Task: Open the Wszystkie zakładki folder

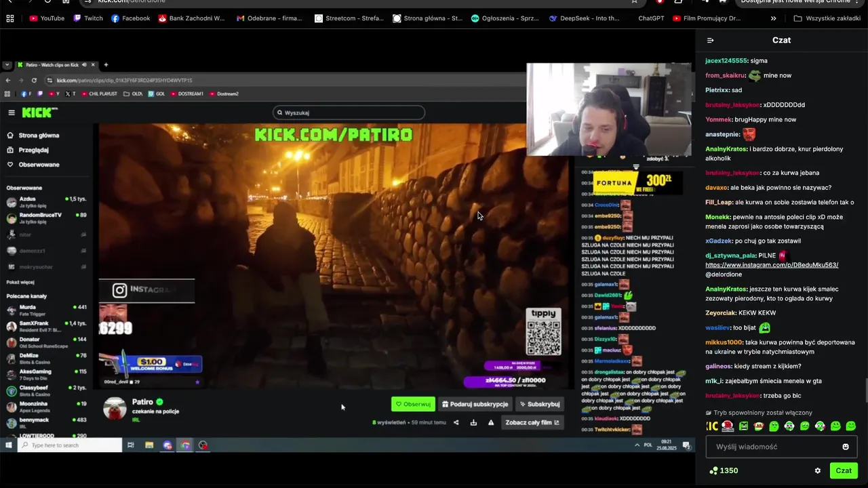Action: [827, 18]
